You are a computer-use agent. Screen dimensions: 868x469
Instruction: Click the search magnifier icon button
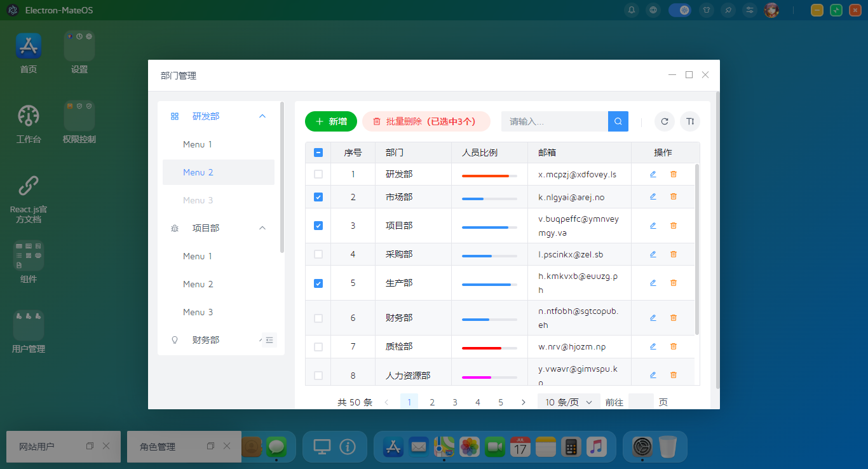coord(618,121)
